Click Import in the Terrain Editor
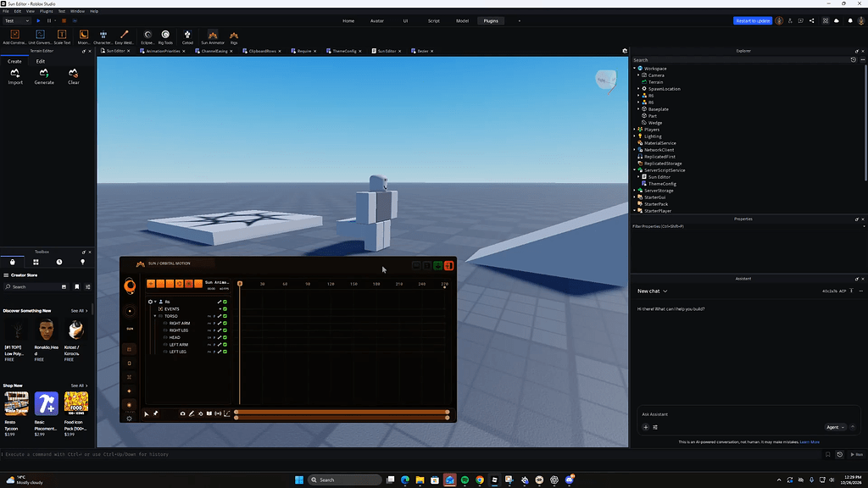 (x=15, y=76)
